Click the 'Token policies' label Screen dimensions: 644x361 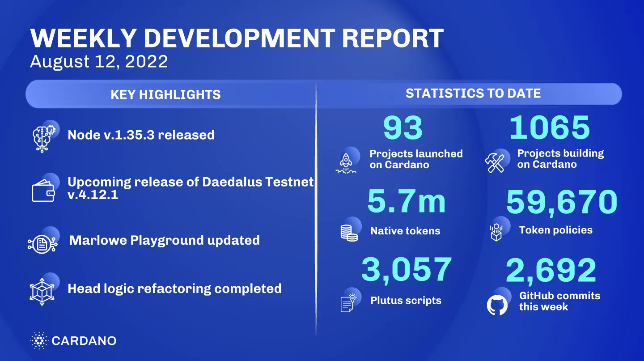[555, 230]
